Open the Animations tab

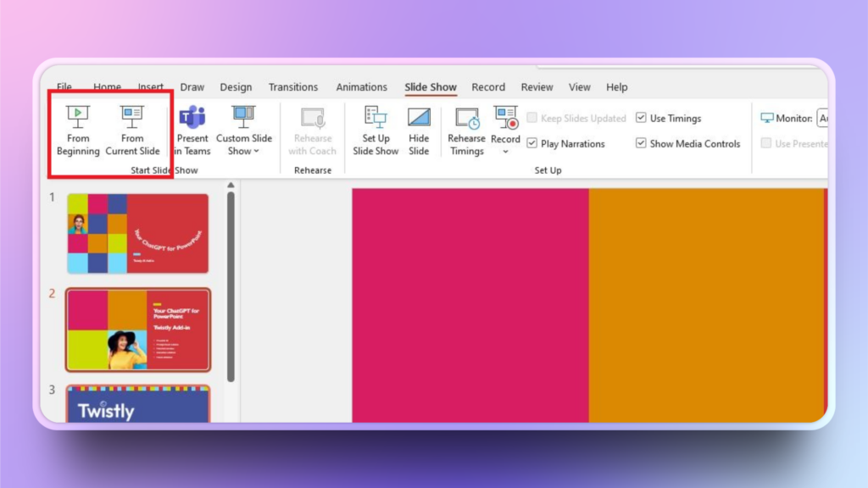pos(361,87)
